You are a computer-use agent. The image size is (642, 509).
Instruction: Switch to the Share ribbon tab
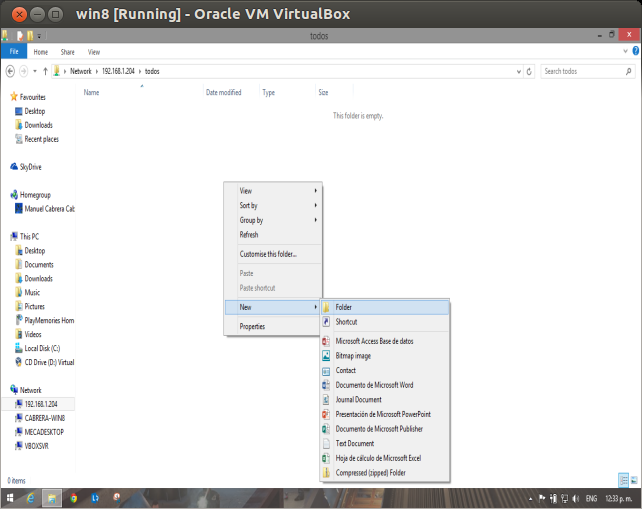coord(68,52)
